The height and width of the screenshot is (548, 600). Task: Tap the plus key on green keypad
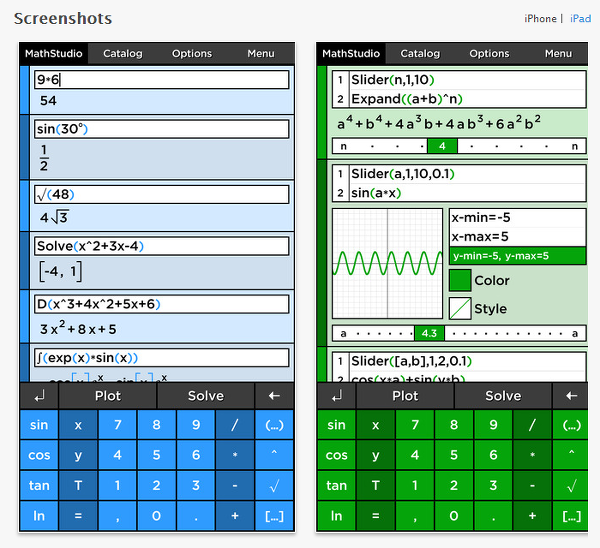tap(532, 516)
